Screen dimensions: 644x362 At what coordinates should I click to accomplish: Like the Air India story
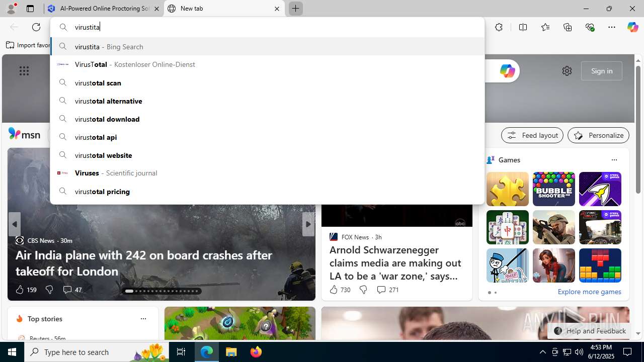click(x=26, y=290)
